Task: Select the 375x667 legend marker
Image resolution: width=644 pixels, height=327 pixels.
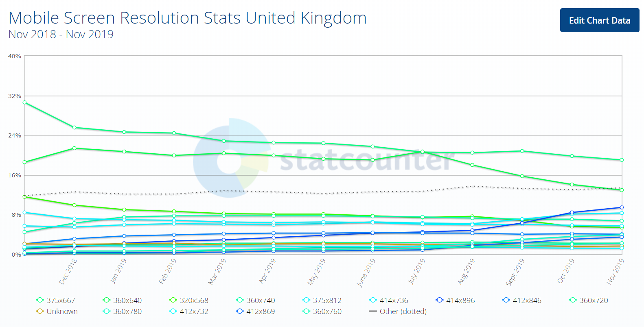Action: 39,300
